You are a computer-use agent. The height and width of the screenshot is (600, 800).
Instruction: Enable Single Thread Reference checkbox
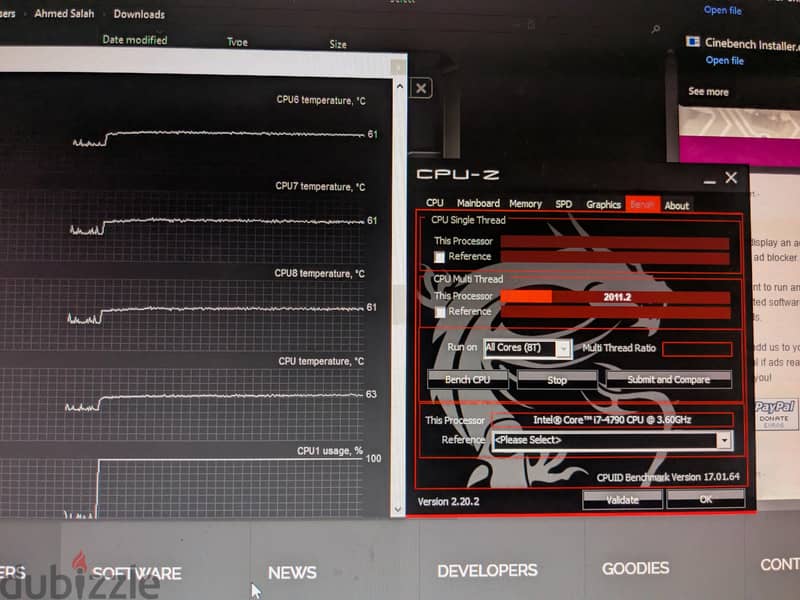pyautogui.click(x=439, y=257)
